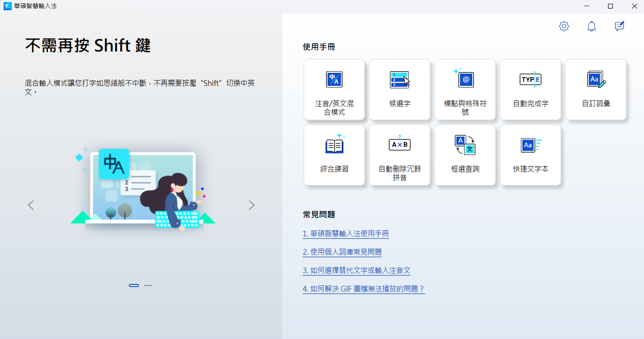
Task: Open the feedback note icon
Action: [619, 26]
